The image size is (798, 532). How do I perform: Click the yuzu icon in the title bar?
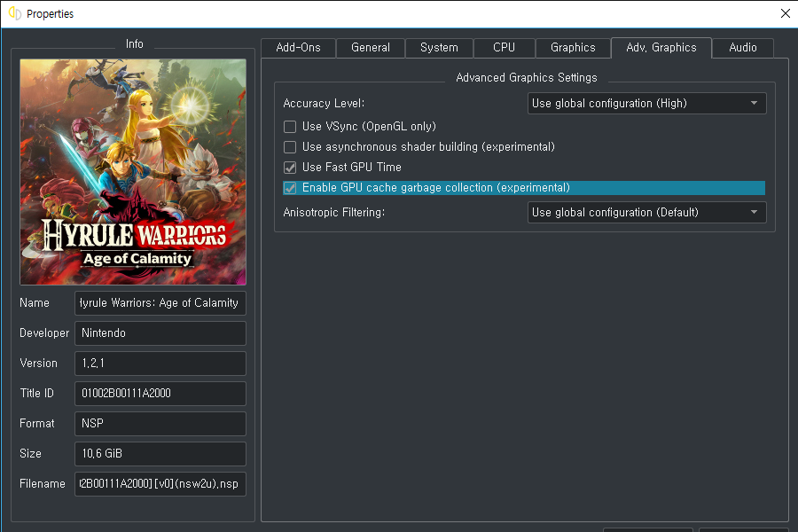coord(15,13)
